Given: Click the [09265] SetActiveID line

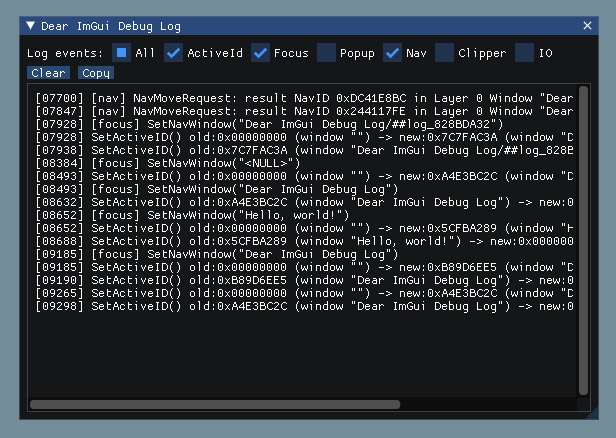Looking at the screenshot, I should tap(304, 293).
